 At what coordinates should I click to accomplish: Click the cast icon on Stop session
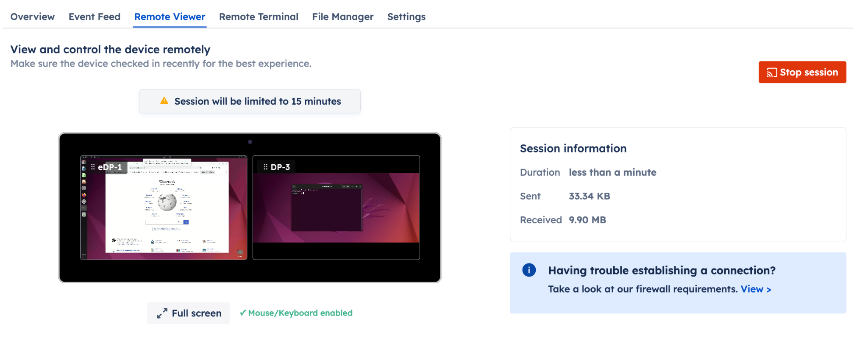click(x=772, y=72)
